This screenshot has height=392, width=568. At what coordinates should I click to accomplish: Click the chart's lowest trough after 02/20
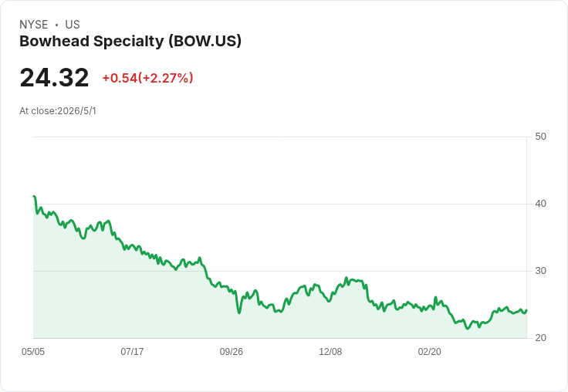coord(468,329)
